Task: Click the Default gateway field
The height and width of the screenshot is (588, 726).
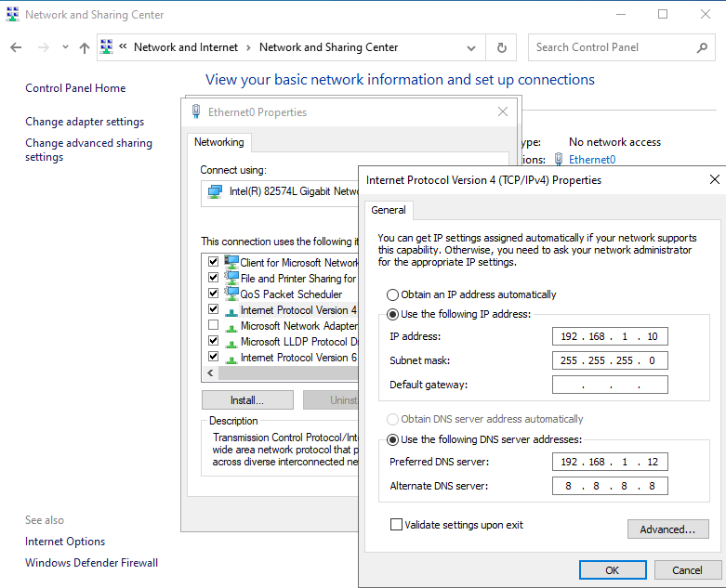Action: pos(610,385)
